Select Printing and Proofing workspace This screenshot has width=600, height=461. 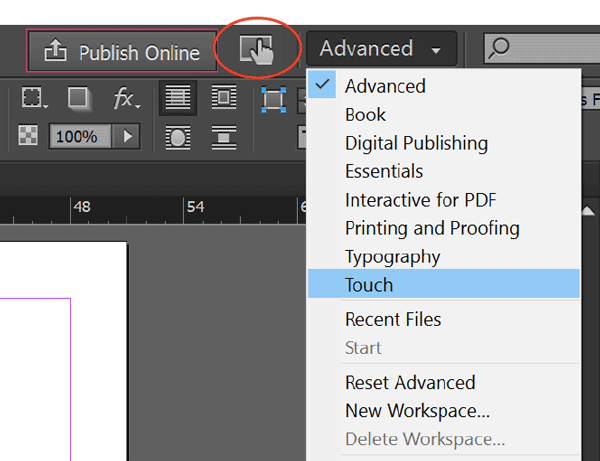click(444, 228)
